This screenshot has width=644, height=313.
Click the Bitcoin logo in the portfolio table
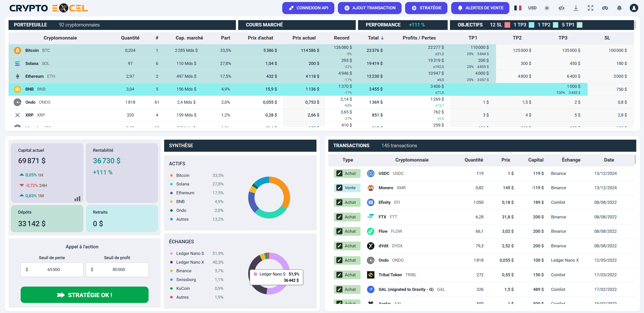17,50
